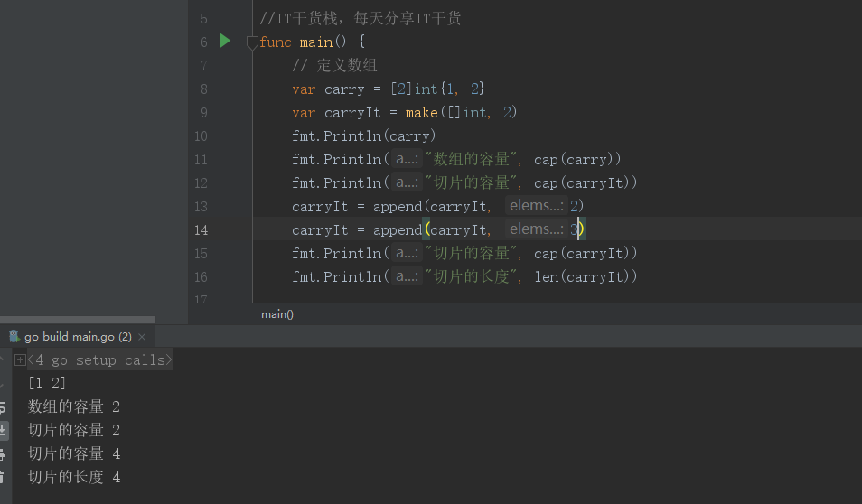Click the 'a...:' hint on line 16
This screenshot has width=862, height=504.
pyautogui.click(x=407, y=275)
